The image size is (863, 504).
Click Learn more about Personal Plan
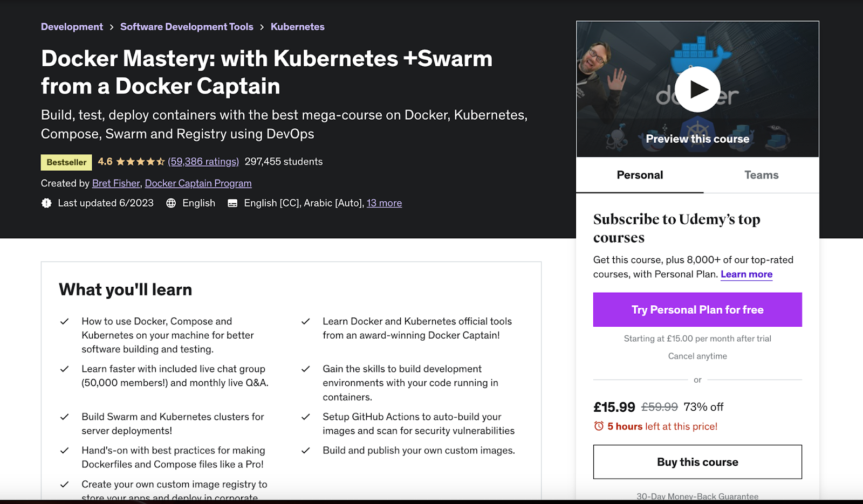(746, 274)
